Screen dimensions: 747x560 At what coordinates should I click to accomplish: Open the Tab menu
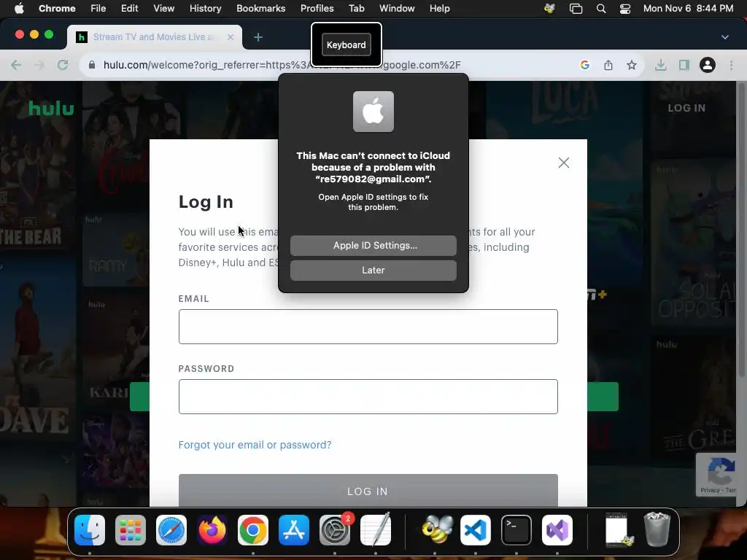tap(356, 9)
